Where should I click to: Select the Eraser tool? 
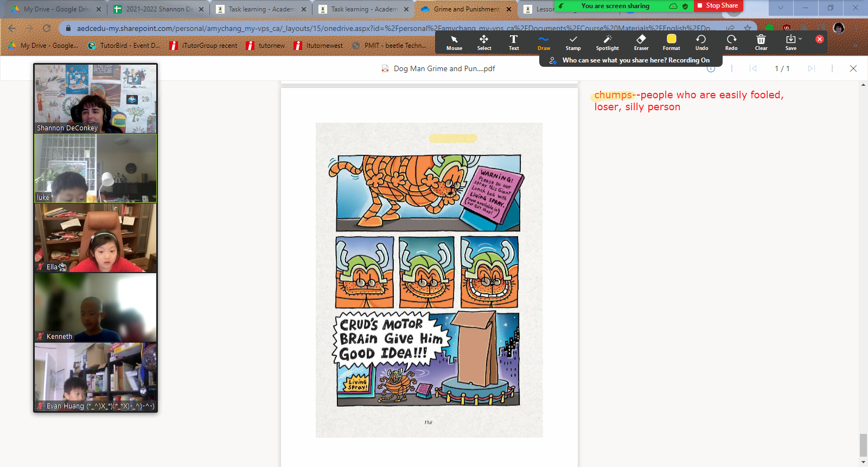pos(641,42)
